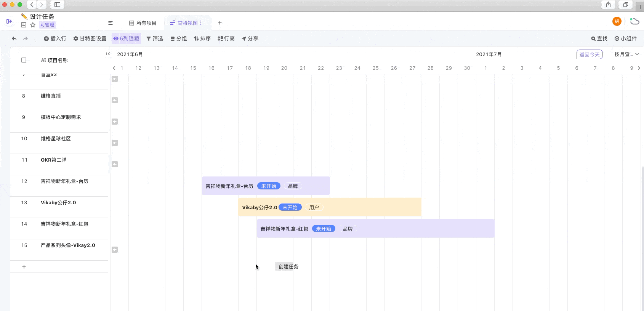
Task: Open 甘特图设置 Gantt settings
Action: tap(90, 38)
